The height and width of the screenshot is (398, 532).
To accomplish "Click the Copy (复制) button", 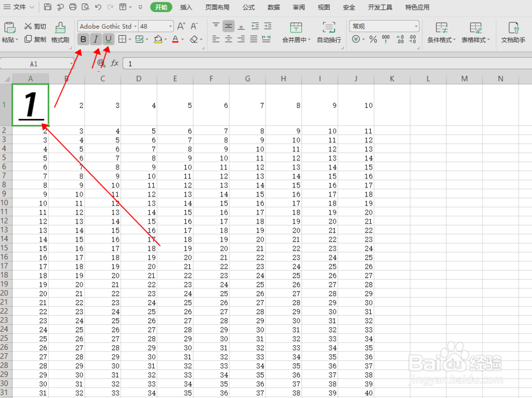I will click(x=35, y=39).
